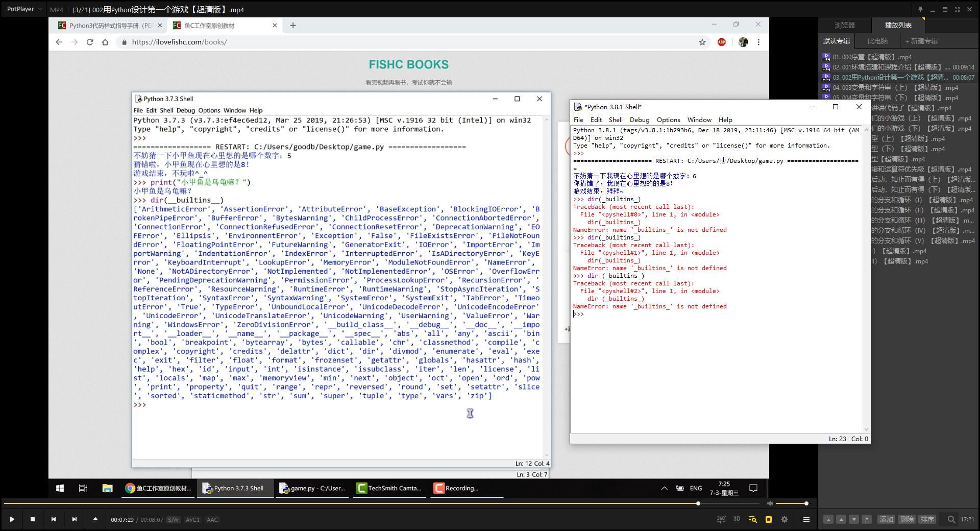Image resolution: width=980 pixels, height=531 pixels.
Task: Close the 鱼C工作室原创教材 Chrome tab
Action: point(275,25)
